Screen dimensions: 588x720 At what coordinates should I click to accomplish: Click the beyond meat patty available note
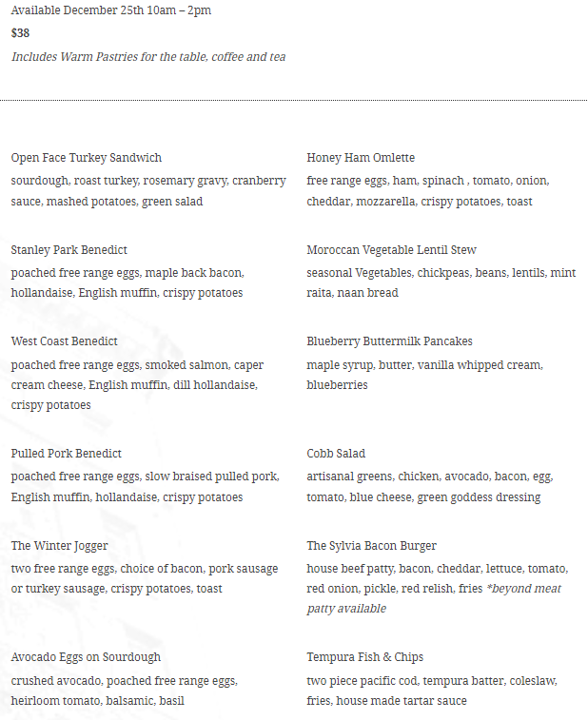click(434, 599)
